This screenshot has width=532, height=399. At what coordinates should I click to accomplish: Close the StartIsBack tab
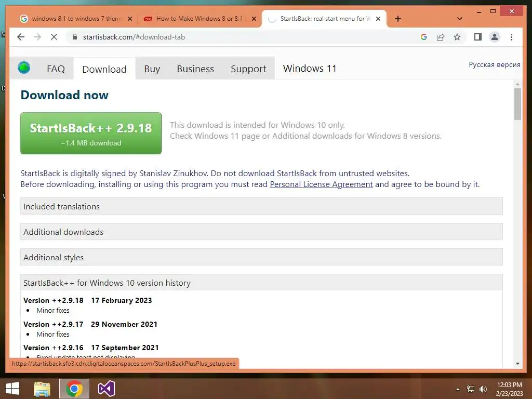[378, 19]
